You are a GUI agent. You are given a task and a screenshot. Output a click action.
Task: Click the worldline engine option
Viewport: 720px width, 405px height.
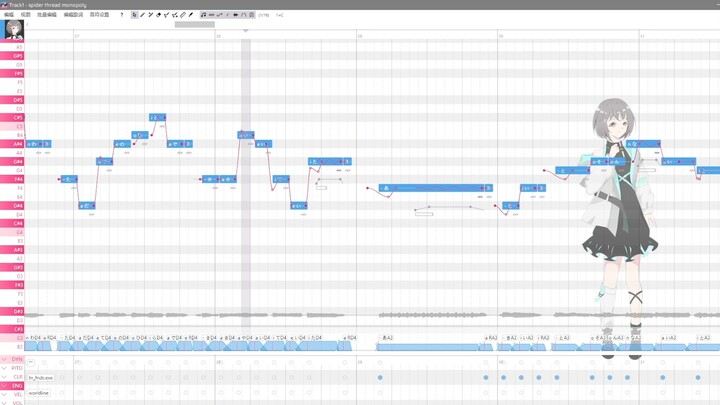point(39,393)
